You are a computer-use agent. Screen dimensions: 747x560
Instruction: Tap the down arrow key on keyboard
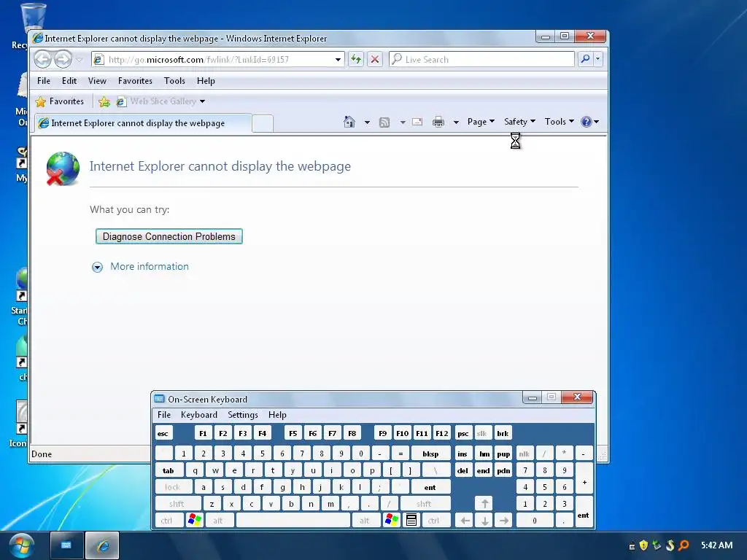point(484,521)
